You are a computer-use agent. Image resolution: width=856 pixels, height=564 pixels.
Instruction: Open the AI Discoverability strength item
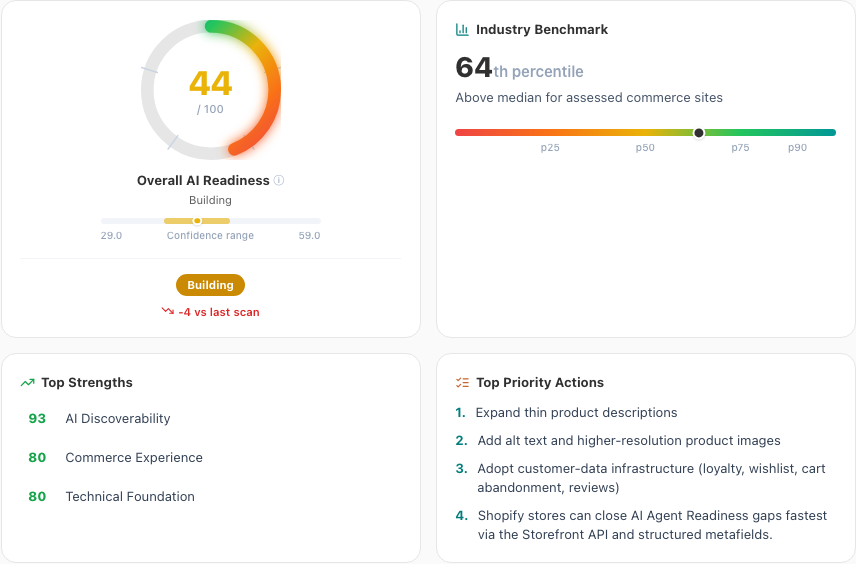click(99, 419)
